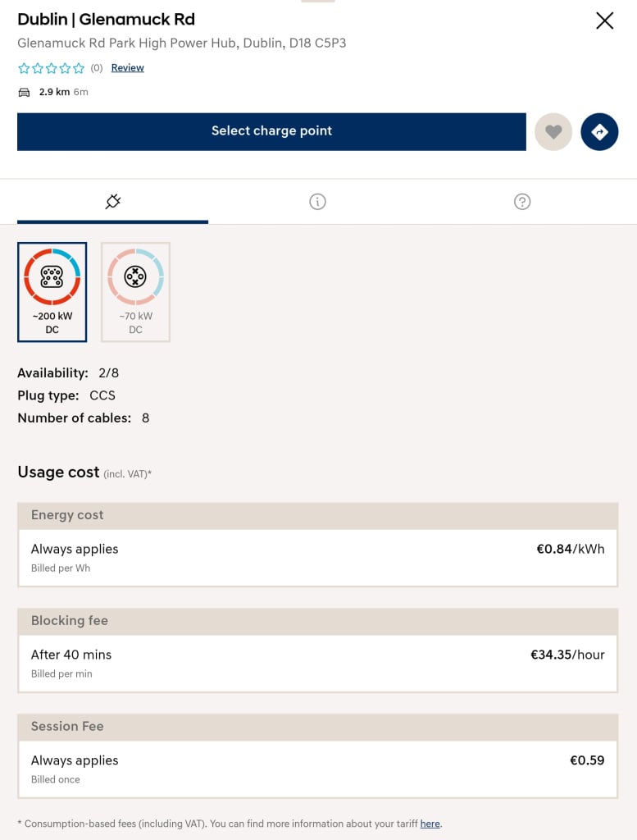Click the Blocking fee row
Screen dimensions: 637x840
tap(317, 663)
